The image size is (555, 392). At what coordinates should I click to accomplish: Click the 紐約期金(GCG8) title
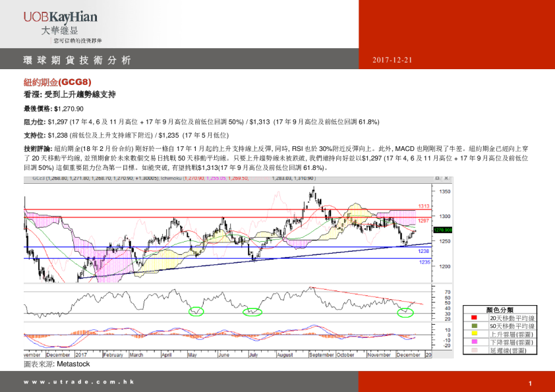click(x=57, y=82)
